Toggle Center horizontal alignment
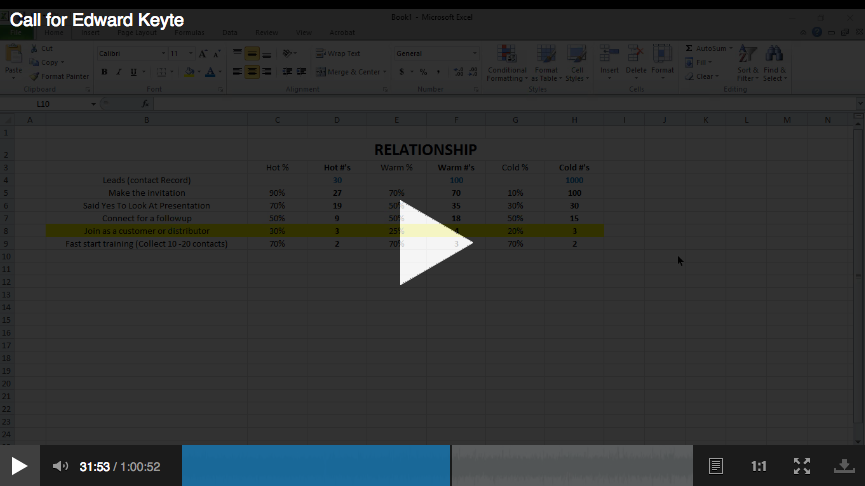 click(x=252, y=72)
